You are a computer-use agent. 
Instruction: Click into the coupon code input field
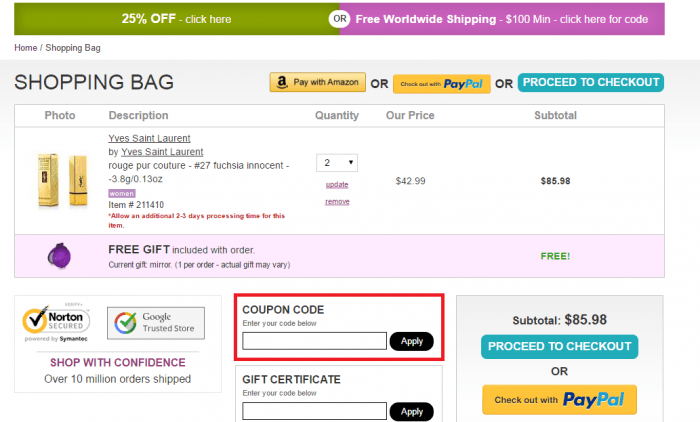point(314,341)
